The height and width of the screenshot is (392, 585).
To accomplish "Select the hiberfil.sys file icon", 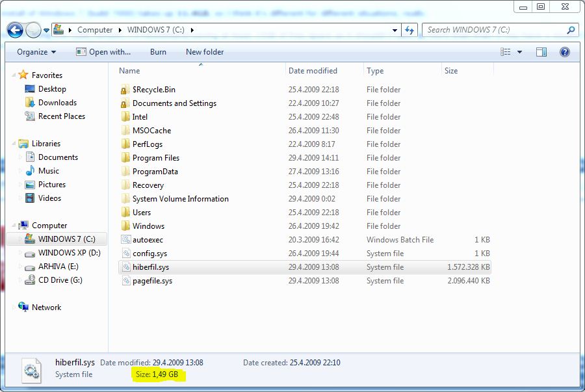I will (126, 267).
